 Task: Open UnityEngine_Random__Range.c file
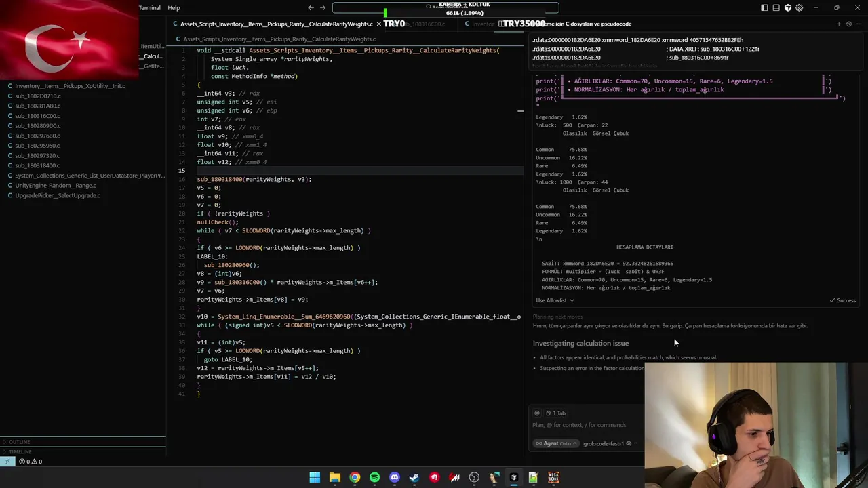(56, 185)
